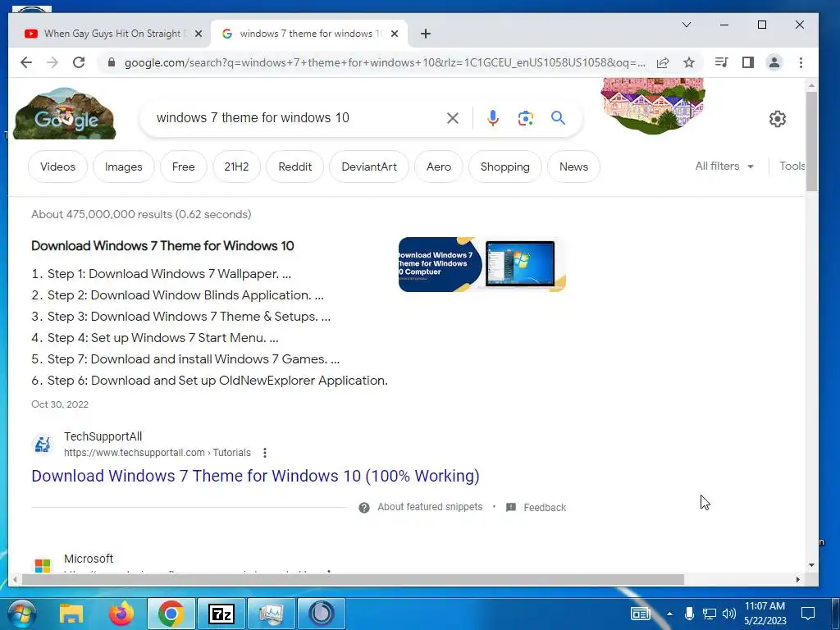Click inside the Google search input
This screenshot has width=840, height=630.
coord(294,118)
